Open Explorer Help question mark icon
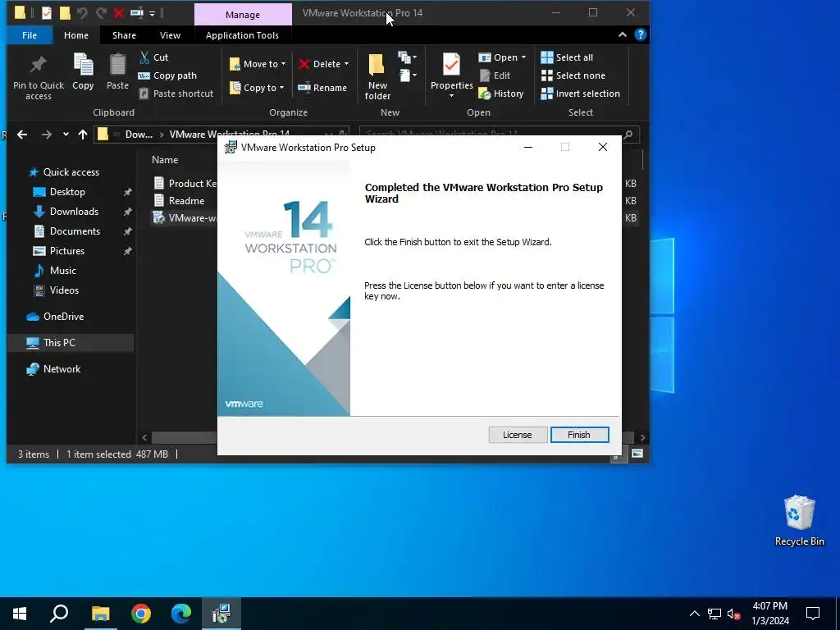 click(640, 34)
